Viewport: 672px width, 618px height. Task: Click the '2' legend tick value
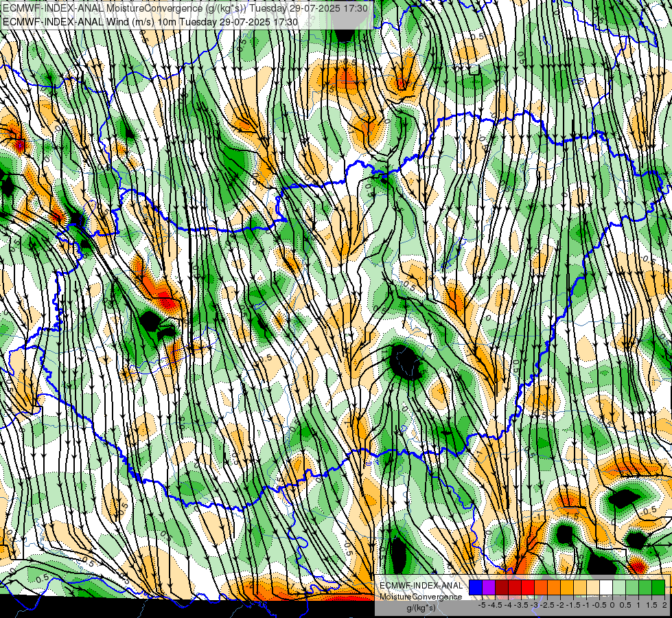664,605
